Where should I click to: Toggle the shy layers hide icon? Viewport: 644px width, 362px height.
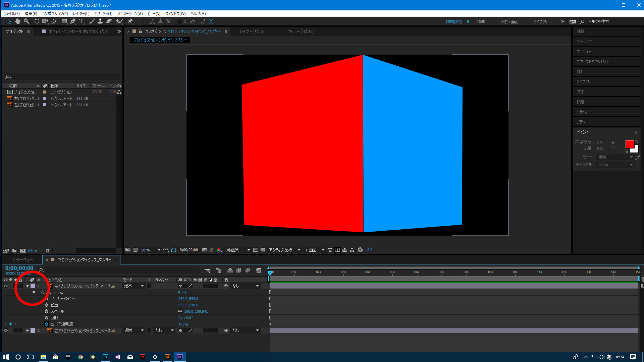point(230,270)
